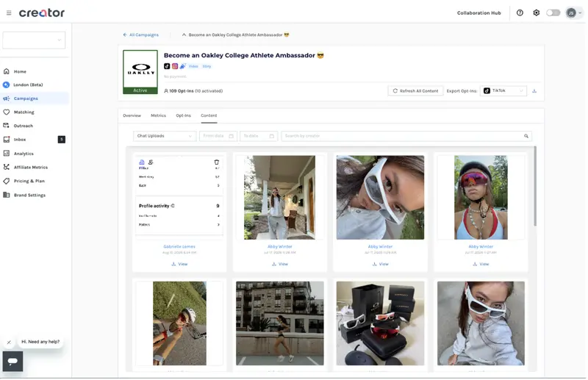Show the audience view on Gabrielle's card
This screenshot has height=380, width=588.
(x=151, y=162)
